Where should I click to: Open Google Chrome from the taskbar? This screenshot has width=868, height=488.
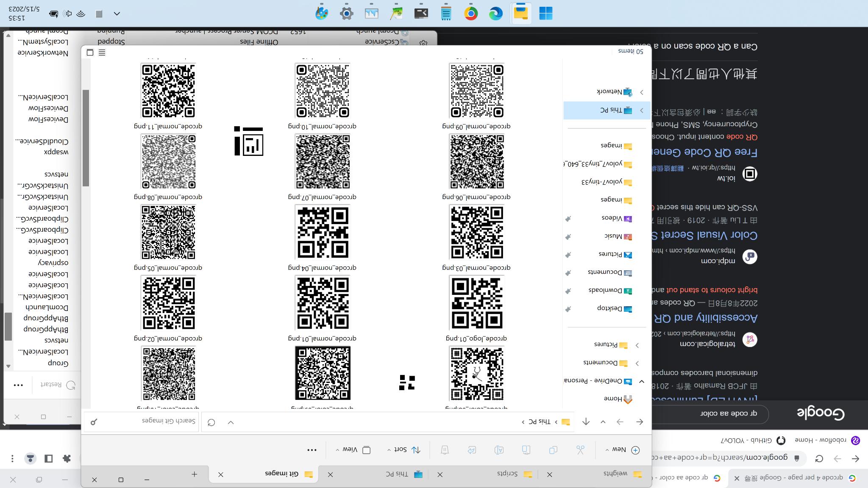point(471,14)
